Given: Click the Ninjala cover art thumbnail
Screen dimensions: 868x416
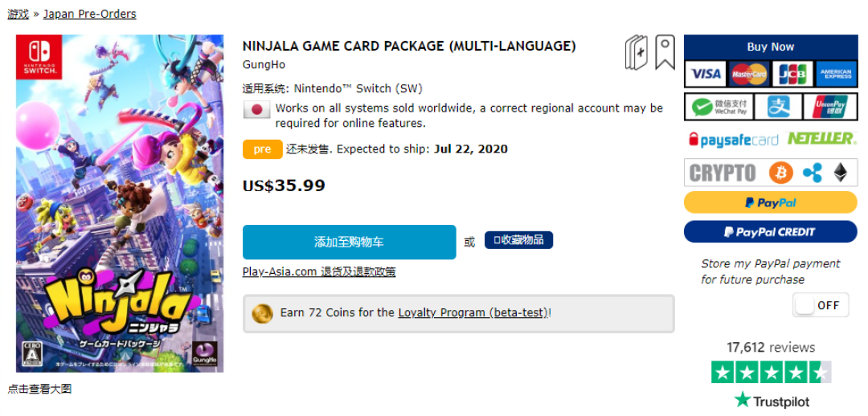Looking at the screenshot, I should click(120, 203).
